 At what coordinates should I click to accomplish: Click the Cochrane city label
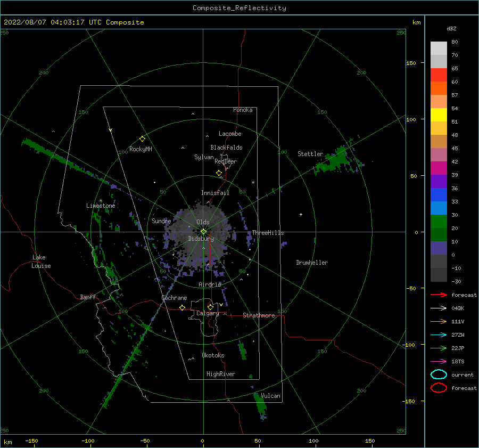coord(174,298)
